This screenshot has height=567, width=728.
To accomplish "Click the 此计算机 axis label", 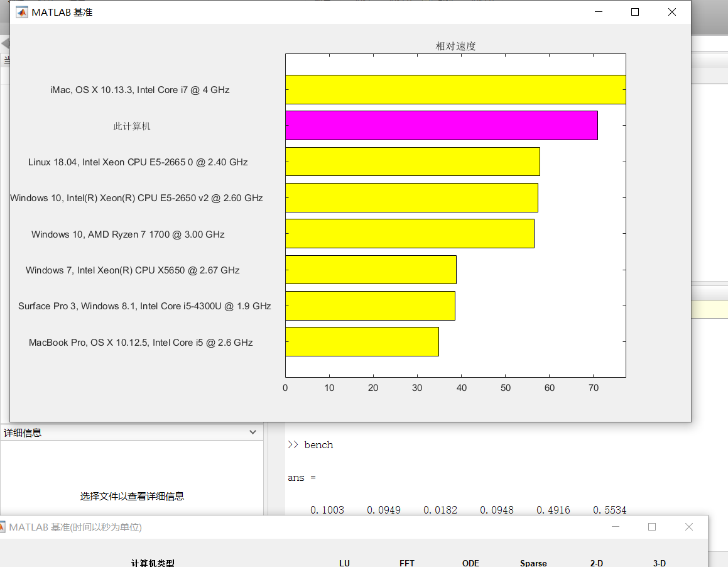I will (132, 126).
